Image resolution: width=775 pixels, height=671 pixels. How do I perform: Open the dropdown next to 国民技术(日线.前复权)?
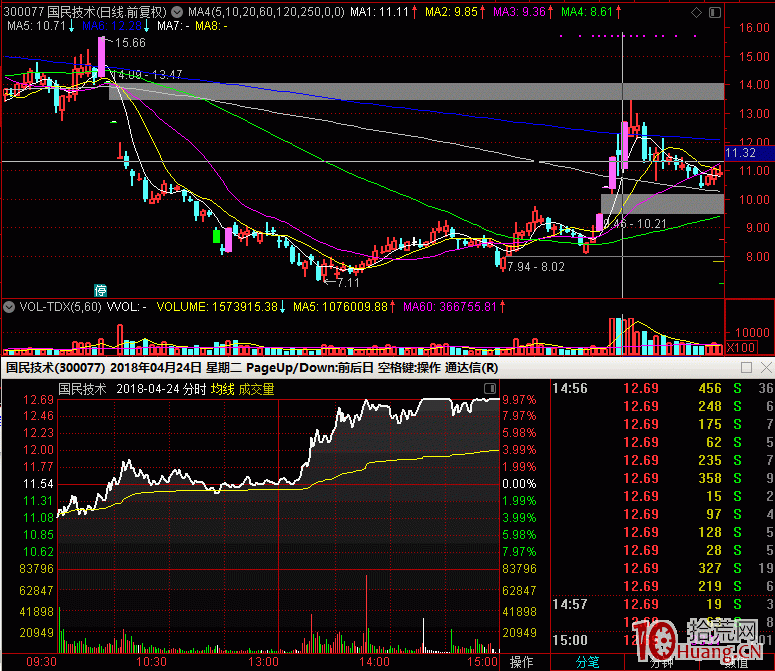(x=176, y=12)
